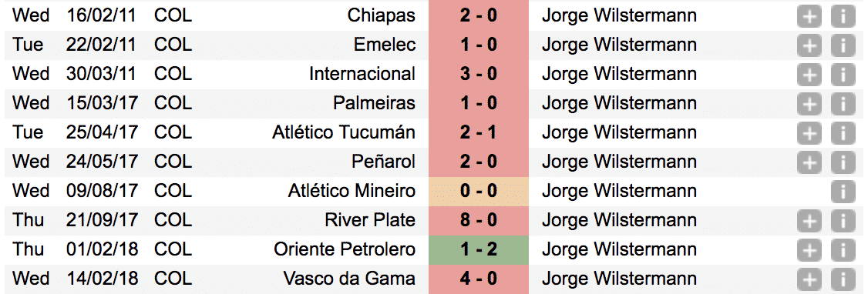Screen dimensions: 868x294
Task: Open info icon for Vasco da Gama match
Action: tap(843, 278)
